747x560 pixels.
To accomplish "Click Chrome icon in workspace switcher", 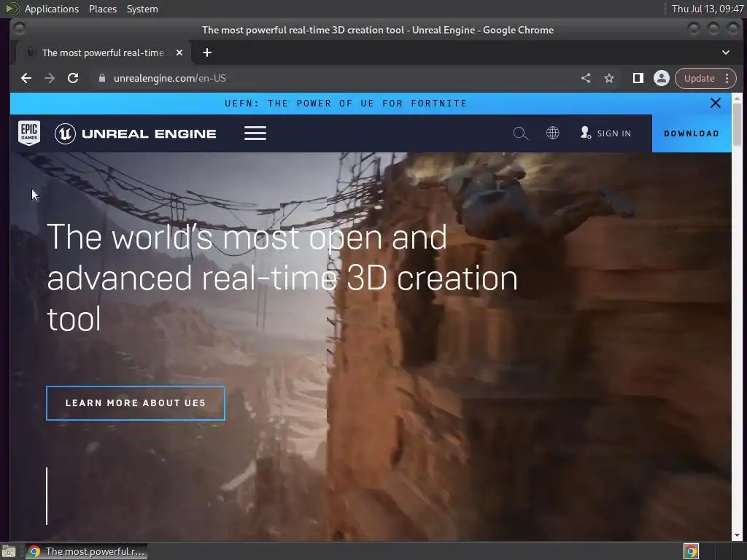I will coord(691,551).
